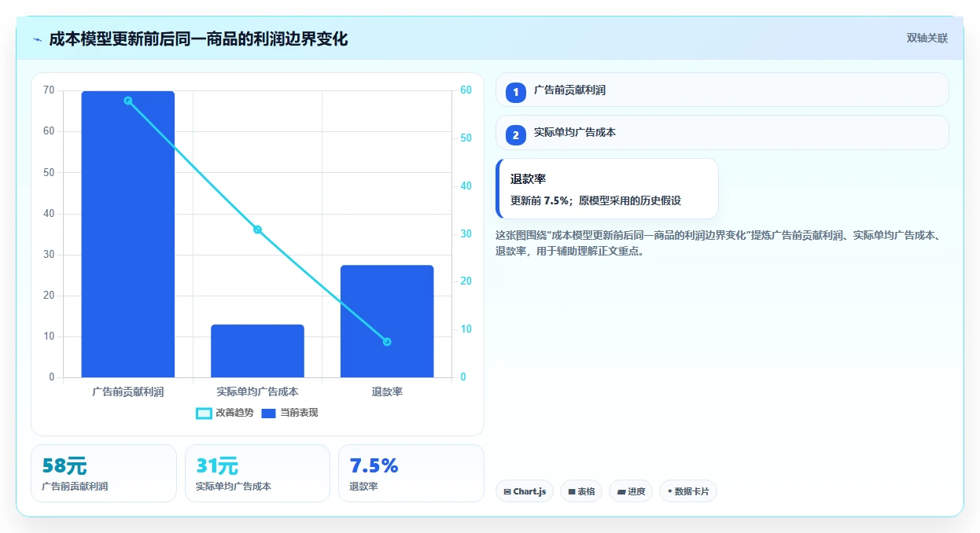Toggle the 当前表现 legend entry

click(289, 413)
